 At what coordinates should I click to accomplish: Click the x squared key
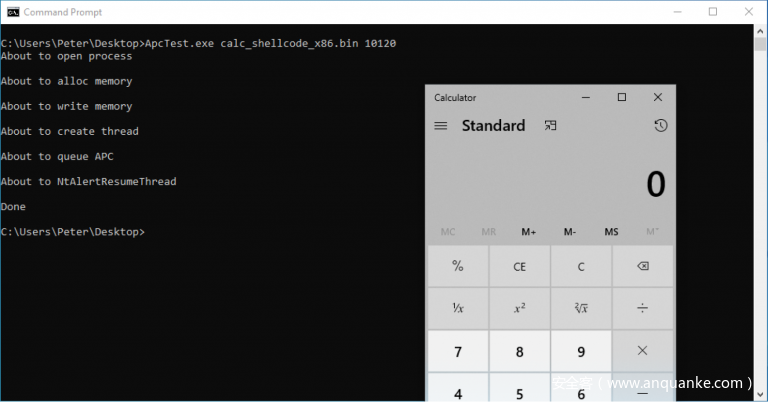coord(520,308)
